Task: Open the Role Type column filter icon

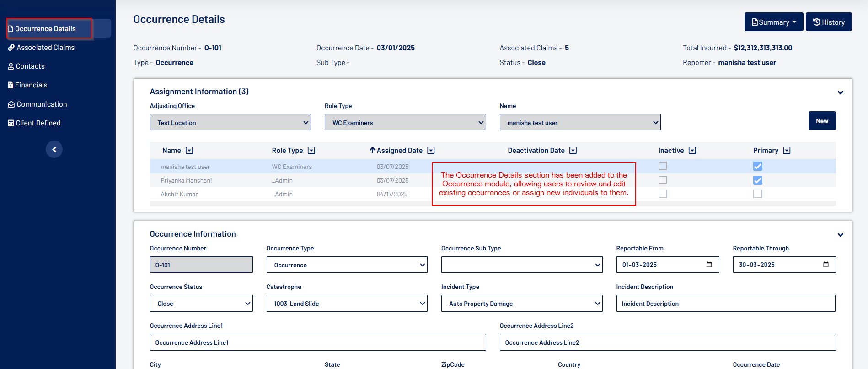Action: 311,151
